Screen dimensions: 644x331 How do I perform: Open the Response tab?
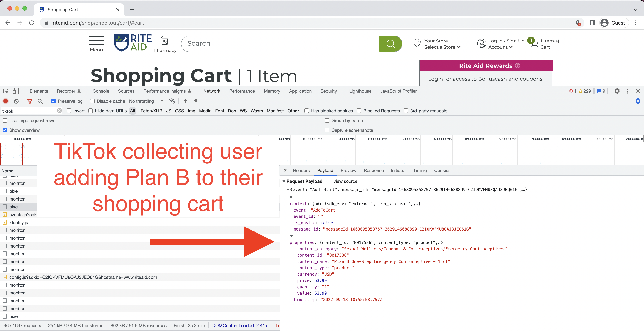click(373, 170)
